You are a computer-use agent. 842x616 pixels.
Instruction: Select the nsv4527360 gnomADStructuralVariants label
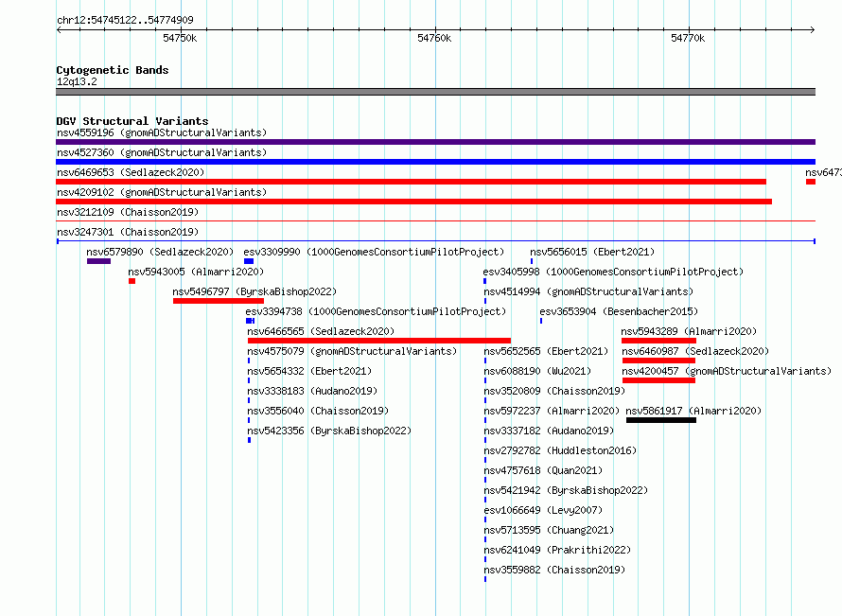(162, 152)
